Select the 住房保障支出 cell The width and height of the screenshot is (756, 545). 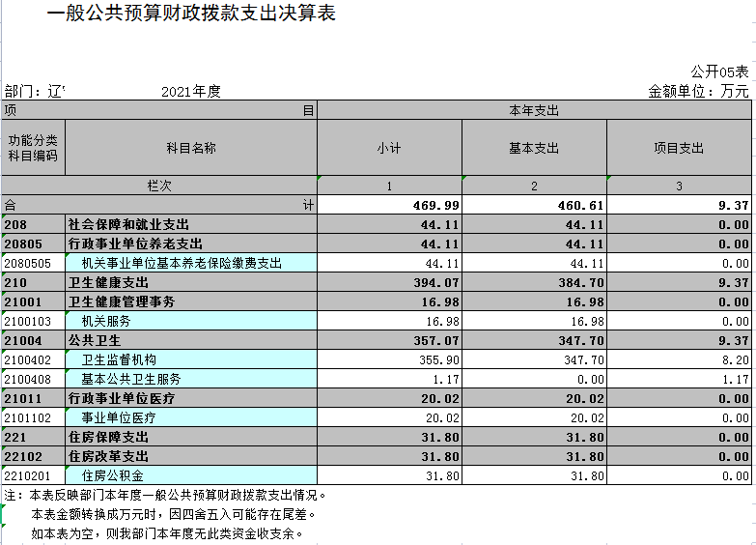tap(191, 437)
